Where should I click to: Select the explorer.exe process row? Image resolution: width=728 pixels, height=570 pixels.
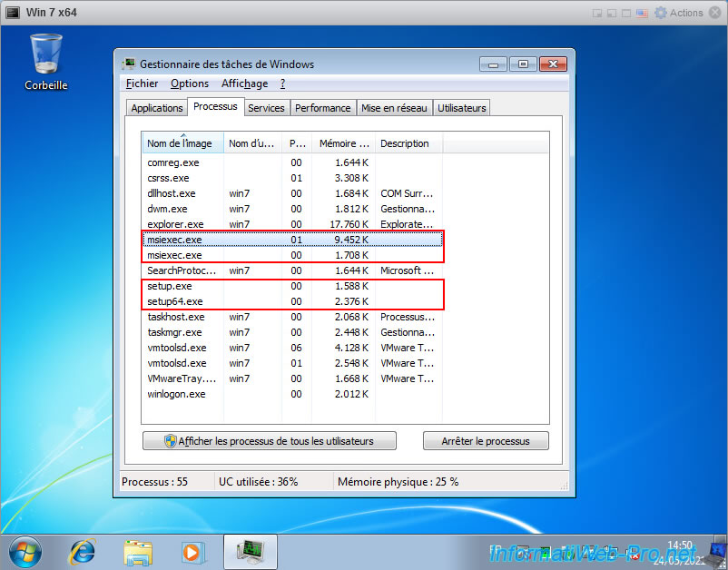pyautogui.click(x=175, y=224)
